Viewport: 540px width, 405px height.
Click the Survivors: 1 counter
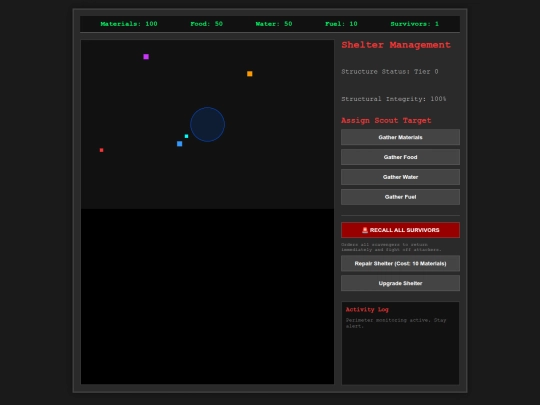pos(415,24)
